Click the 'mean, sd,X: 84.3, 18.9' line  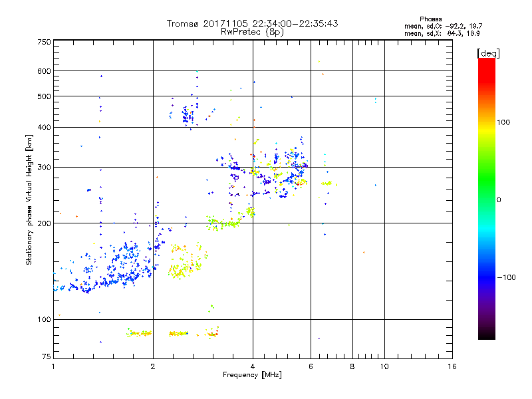coord(442,33)
